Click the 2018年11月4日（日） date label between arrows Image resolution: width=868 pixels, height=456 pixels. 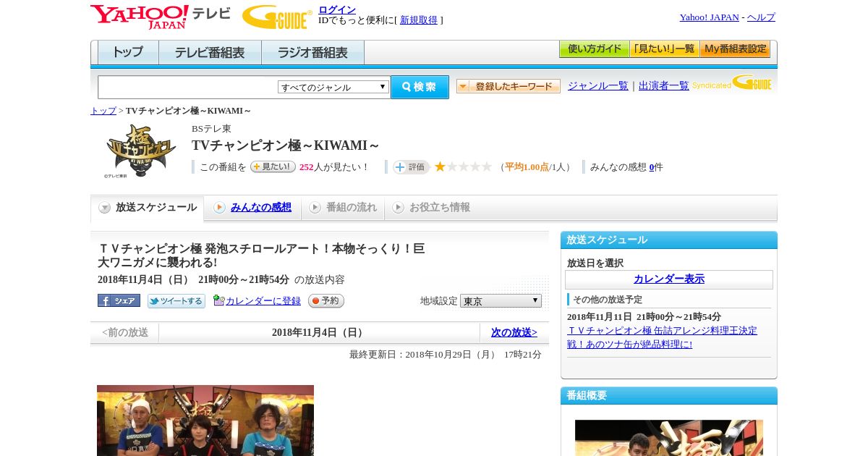click(319, 333)
